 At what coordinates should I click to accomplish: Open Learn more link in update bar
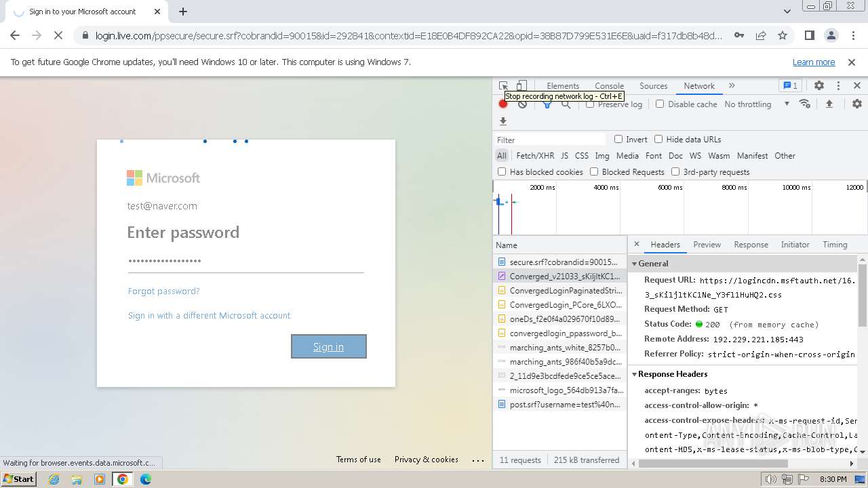click(814, 62)
